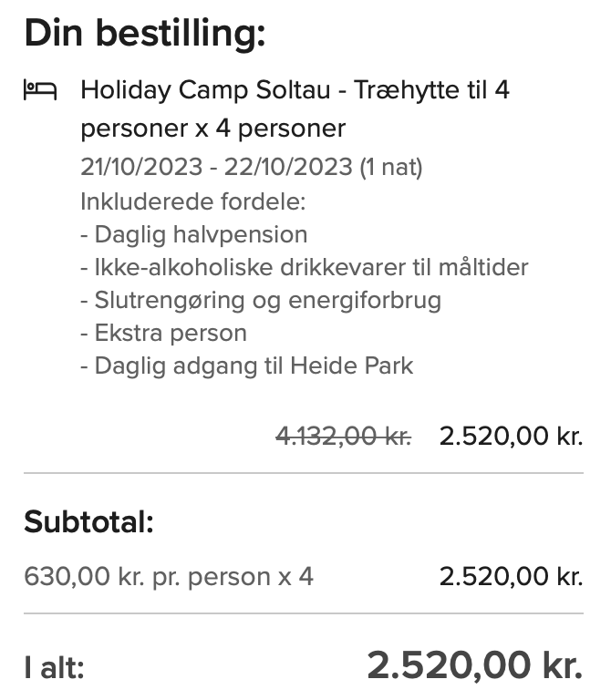Click the divider line above Subtotal
Screen dimensions: 611x700
(304, 473)
